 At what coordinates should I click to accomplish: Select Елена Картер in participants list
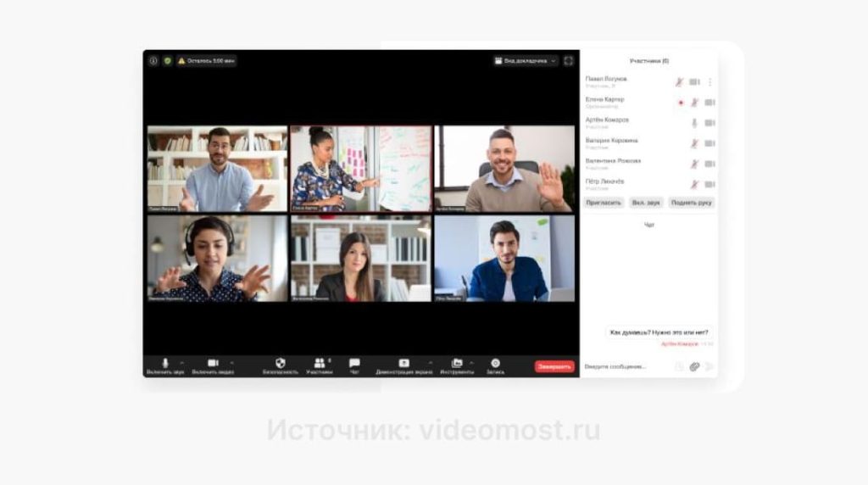(648, 103)
